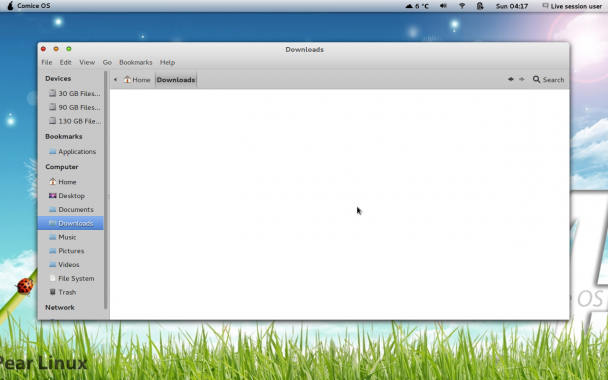Click the path bar left scroll arrow
The image size is (608, 380).
point(115,80)
